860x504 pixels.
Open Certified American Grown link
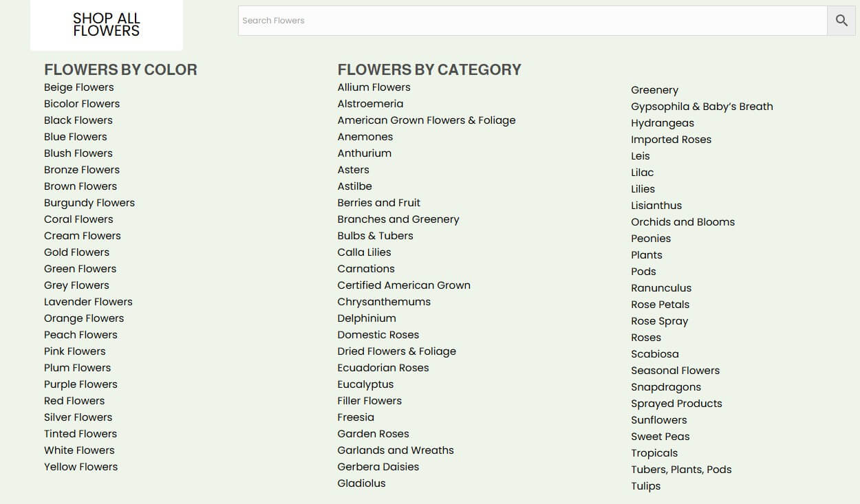click(404, 285)
